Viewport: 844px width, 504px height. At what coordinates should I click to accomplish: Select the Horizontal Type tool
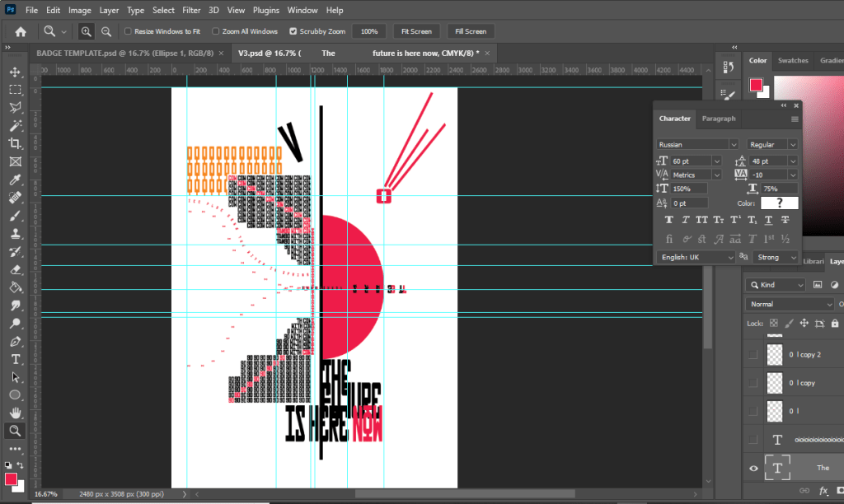click(15, 359)
